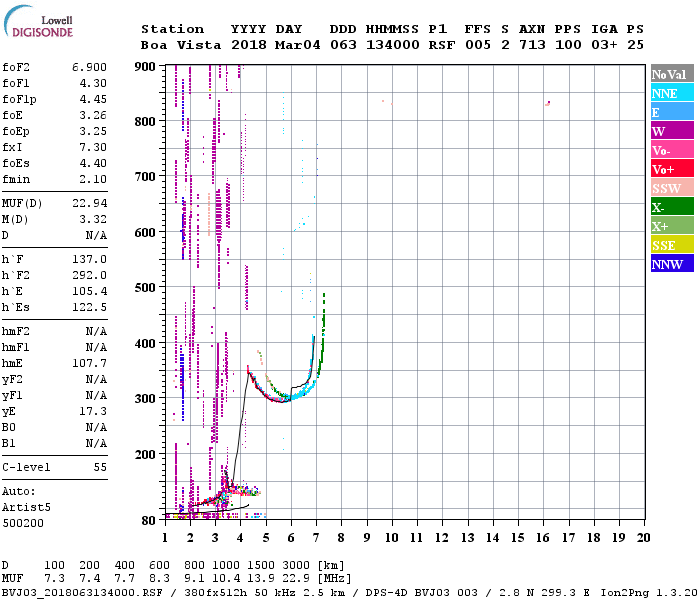
Task: Click the Lowell Digisonde logo
Action: (x=38, y=22)
